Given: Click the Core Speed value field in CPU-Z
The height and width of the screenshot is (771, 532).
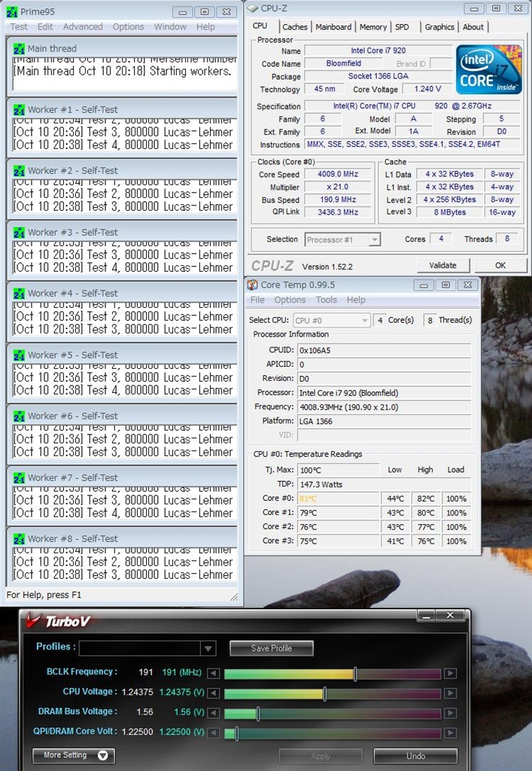Looking at the screenshot, I should [x=338, y=174].
